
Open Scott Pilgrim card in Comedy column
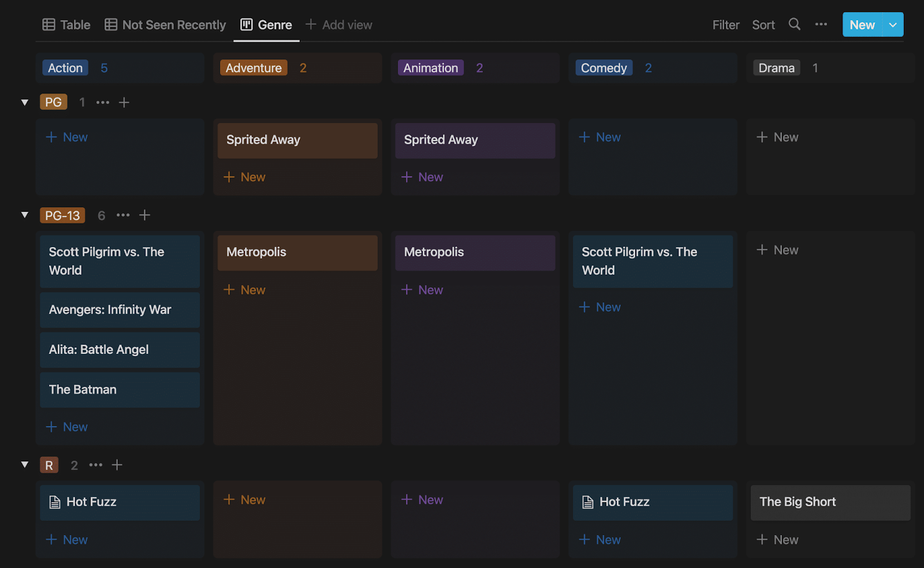pyautogui.click(x=653, y=261)
